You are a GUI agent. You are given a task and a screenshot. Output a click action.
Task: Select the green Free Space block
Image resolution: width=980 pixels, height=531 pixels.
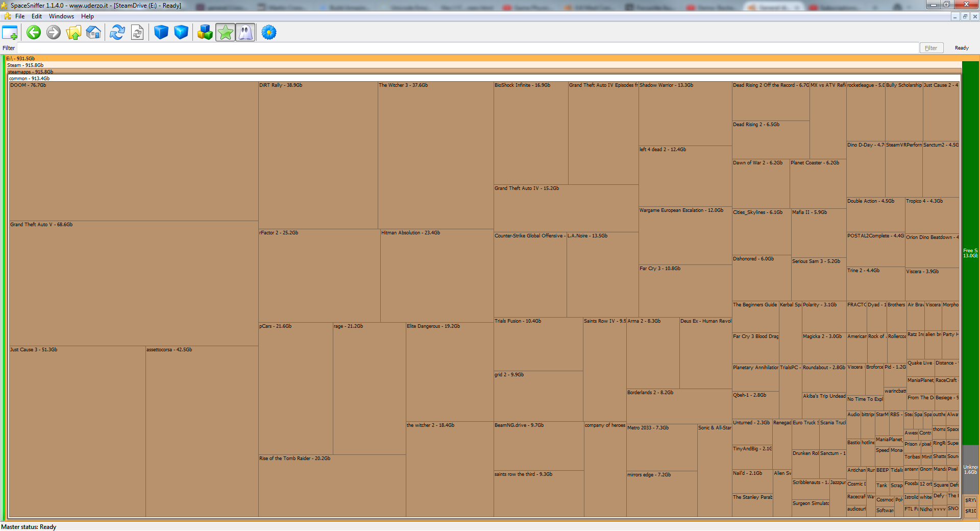click(x=970, y=253)
